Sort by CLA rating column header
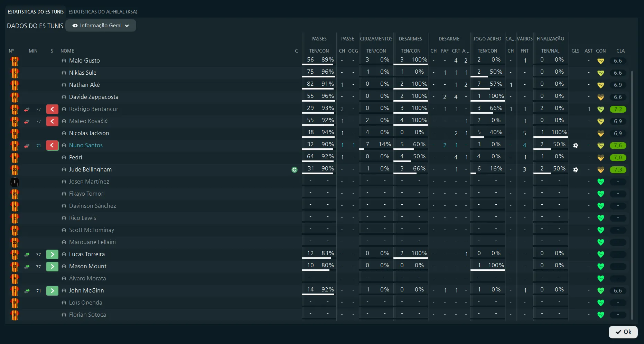The image size is (644, 344). pos(620,51)
